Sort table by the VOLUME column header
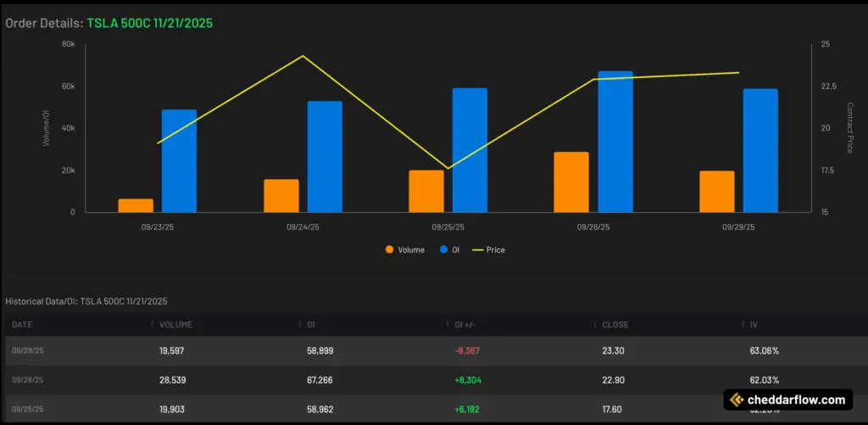Image resolution: width=868 pixels, height=425 pixels. tap(176, 325)
